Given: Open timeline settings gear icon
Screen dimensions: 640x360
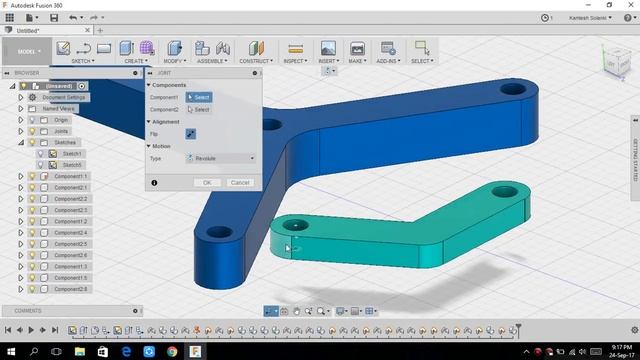Looking at the screenshot, I should click(635, 330).
